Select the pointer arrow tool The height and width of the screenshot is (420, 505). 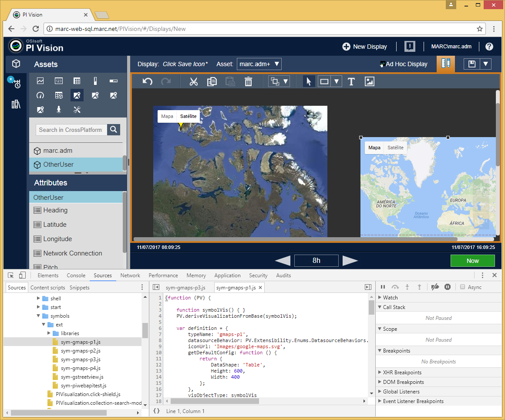(x=309, y=81)
